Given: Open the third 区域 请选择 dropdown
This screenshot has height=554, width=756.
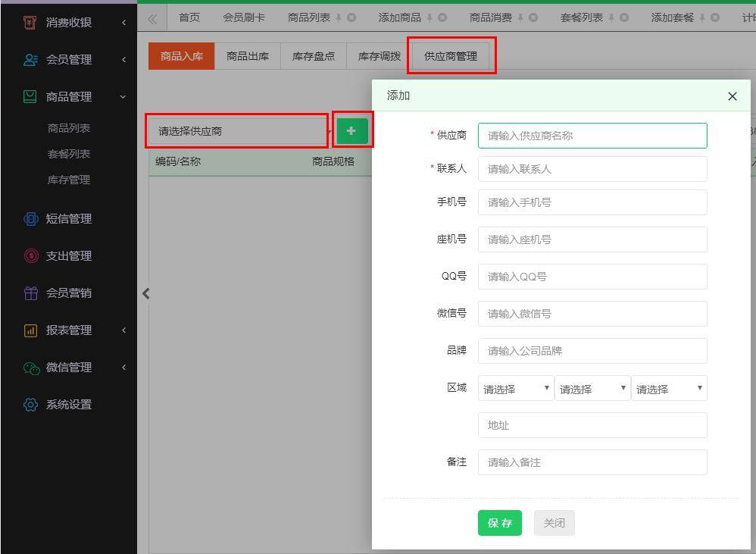Looking at the screenshot, I should point(669,388).
